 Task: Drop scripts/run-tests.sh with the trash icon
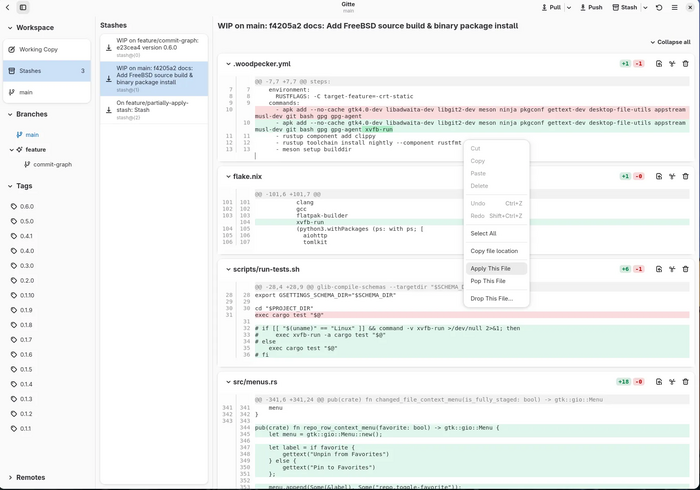(x=686, y=269)
